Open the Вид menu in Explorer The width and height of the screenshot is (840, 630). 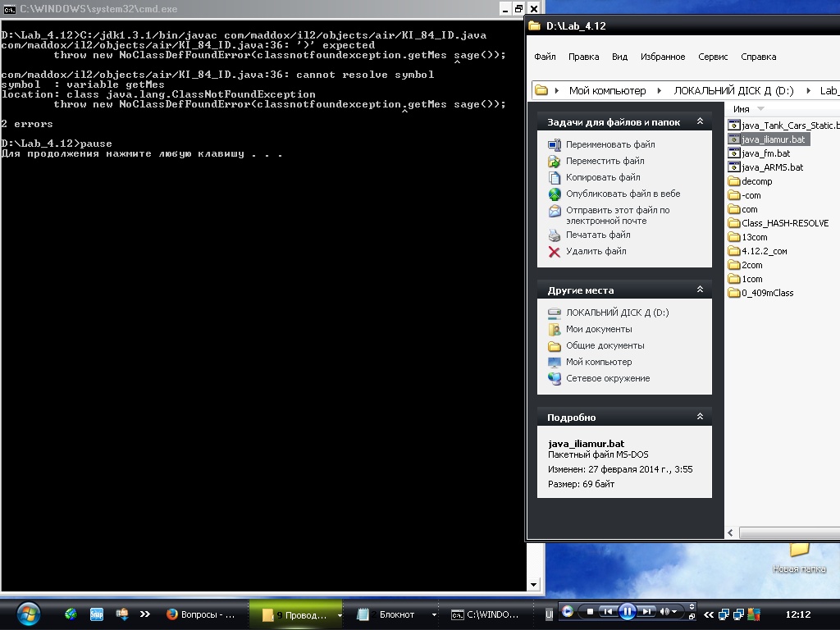(x=619, y=57)
